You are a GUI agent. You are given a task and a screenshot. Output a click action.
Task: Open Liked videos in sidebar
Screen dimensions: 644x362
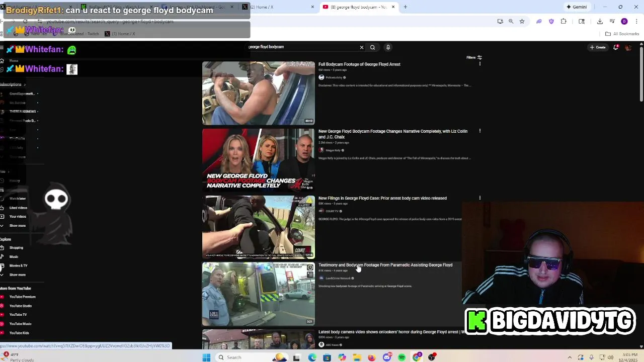[18, 208]
